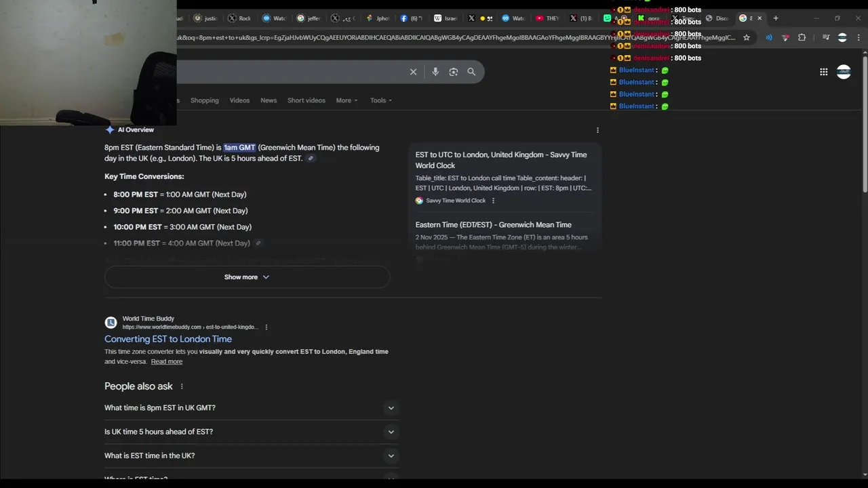The width and height of the screenshot is (868, 488).
Task: Open People also ask three-dot options
Action: [181, 386]
